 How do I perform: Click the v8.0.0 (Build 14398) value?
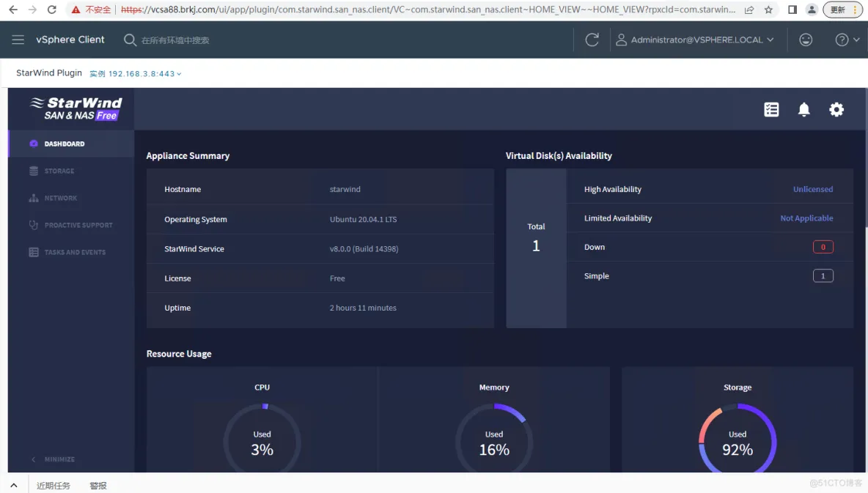click(x=364, y=249)
